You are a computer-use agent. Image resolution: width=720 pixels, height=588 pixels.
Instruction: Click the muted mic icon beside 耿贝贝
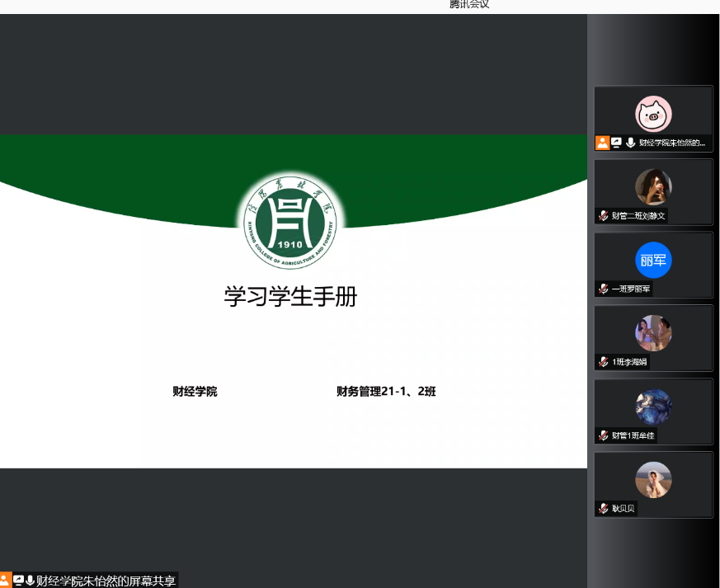coord(604,509)
